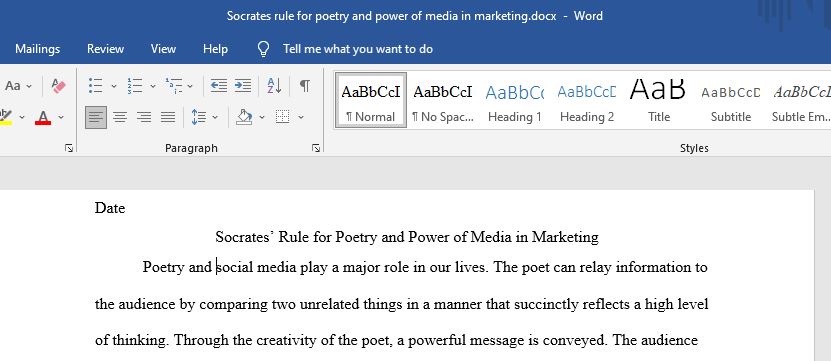Click the Borders icon
The width and height of the screenshot is (831, 361).
coord(282,117)
